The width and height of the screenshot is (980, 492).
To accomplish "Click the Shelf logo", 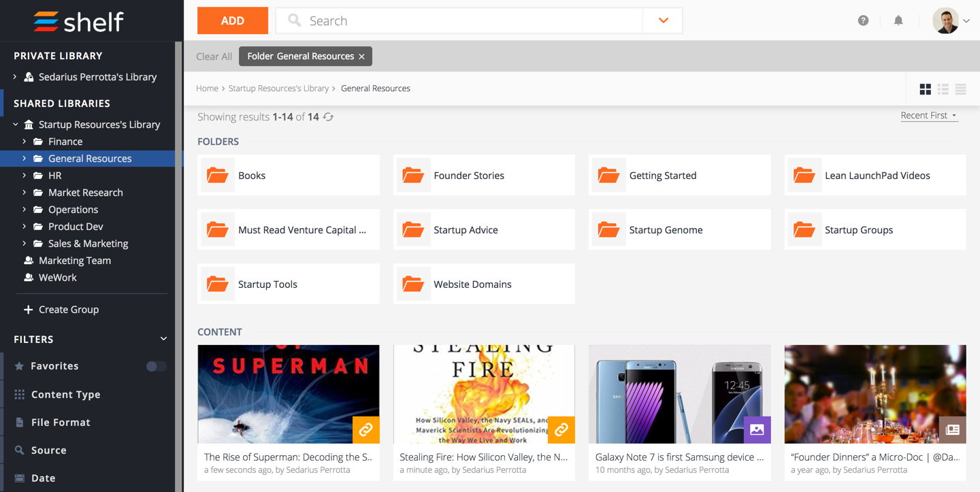I will coord(78,22).
